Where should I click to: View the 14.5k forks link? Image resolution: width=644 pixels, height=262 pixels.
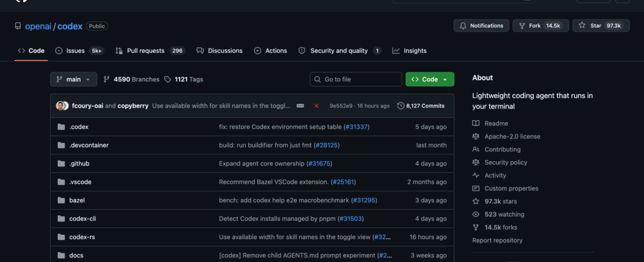[495, 227]
